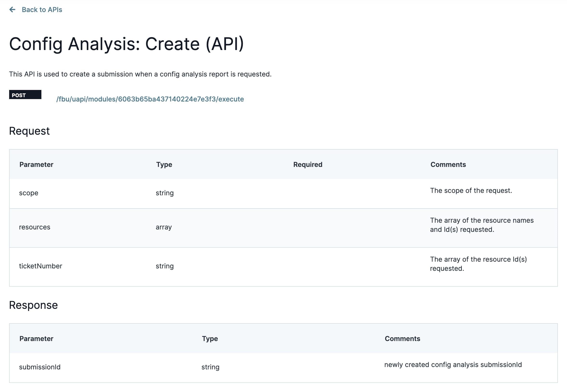Click the Required column header
This screenshot has width=567, height=392.
pos(308,164)
